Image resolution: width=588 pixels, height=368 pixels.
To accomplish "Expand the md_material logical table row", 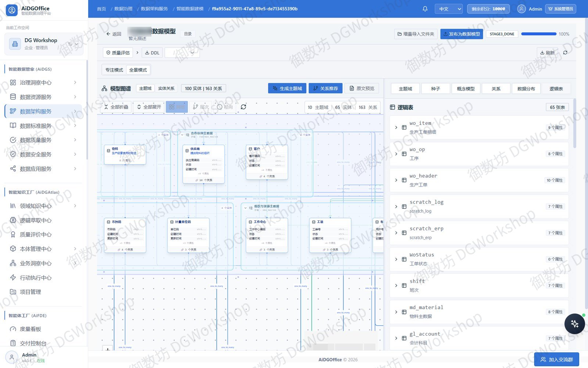I will coord(396,312).
